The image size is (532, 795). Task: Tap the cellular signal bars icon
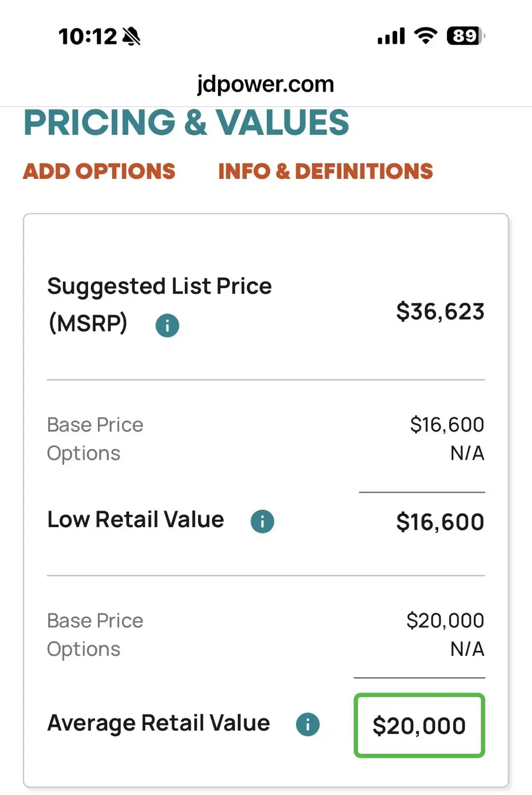point(391,36)
